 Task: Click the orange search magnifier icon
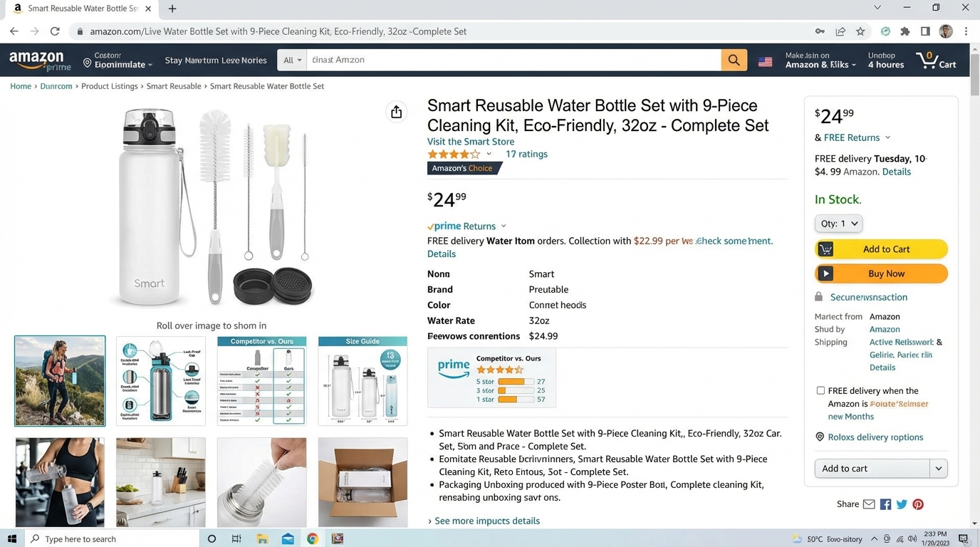[734, 60]
